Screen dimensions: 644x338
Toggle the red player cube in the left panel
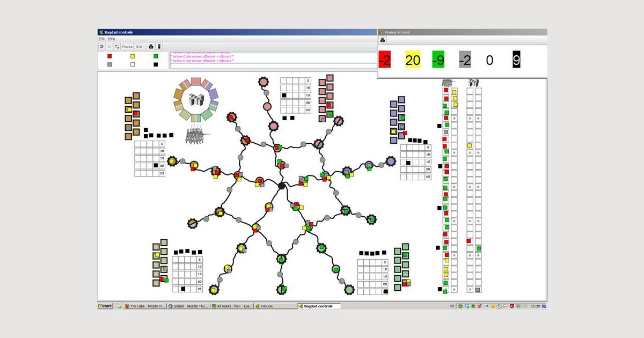click(109, 56)
